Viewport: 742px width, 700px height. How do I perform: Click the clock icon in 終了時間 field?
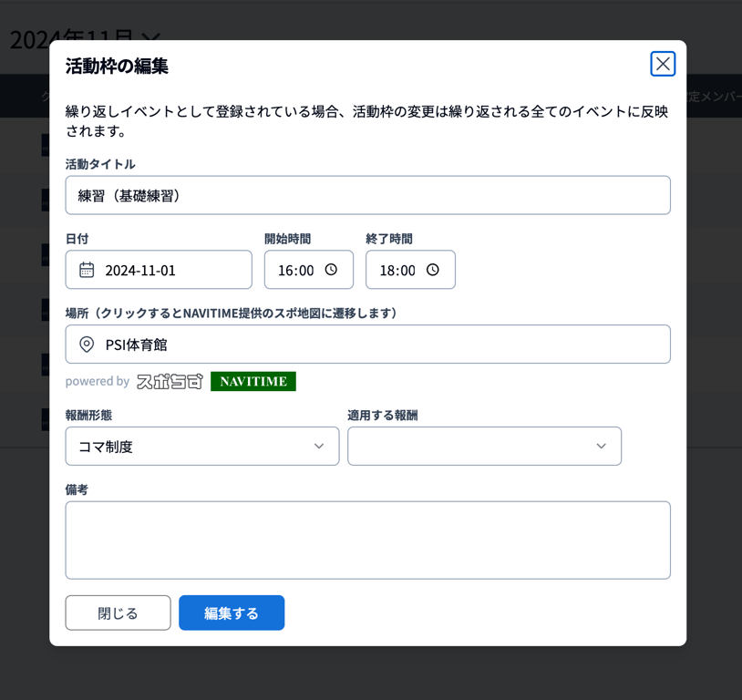click(x=433, y=270)
